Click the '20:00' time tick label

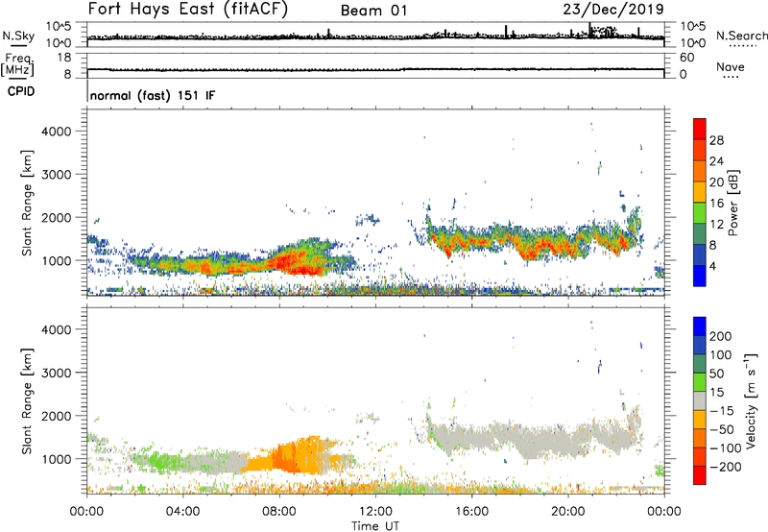[568, 512]
